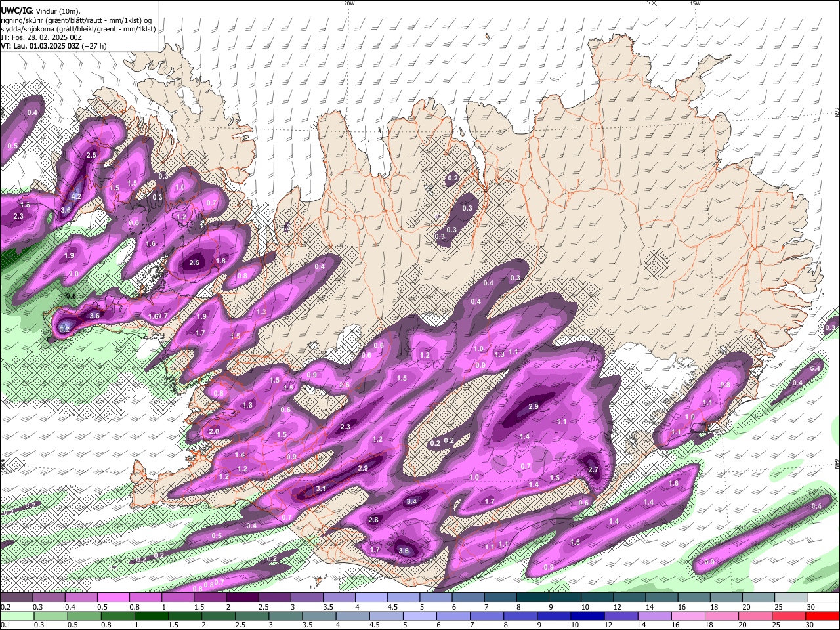Click the palest green swatch between 0.1 and 0.3
The height and width of the screenshot is (630, 840).
pos(16,616)
